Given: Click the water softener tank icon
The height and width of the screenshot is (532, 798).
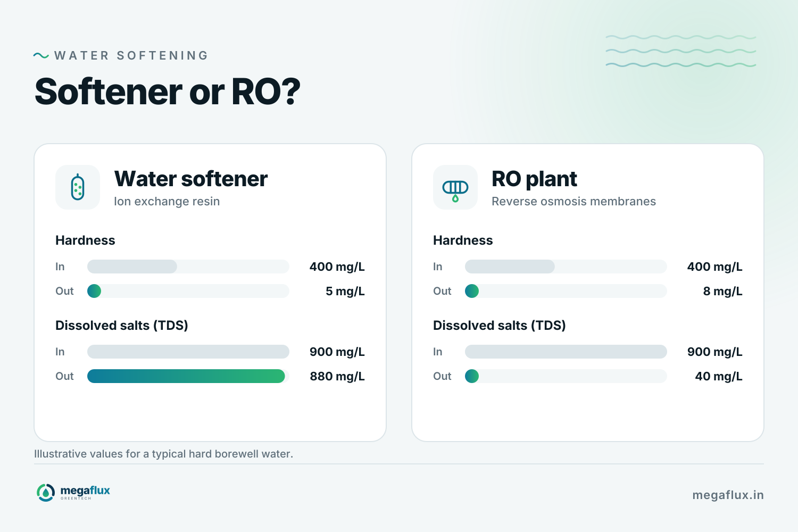Looking at the screenshot, I should (78, 187).
